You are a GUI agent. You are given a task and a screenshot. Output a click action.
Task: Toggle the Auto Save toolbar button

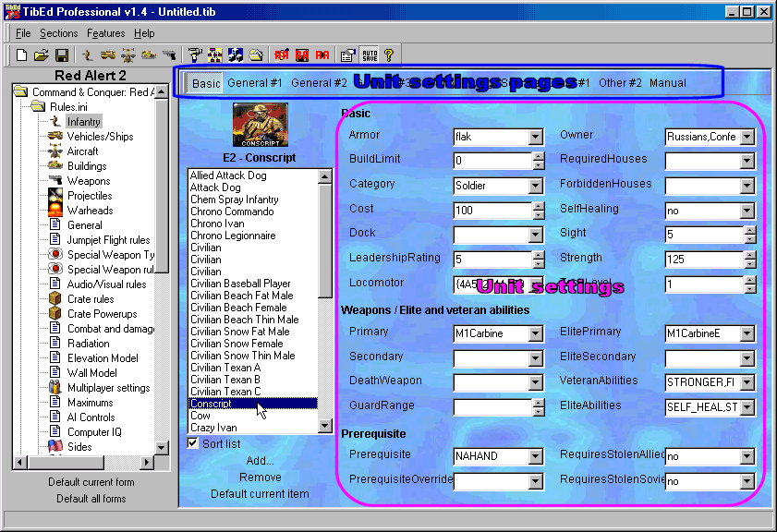(x=370, y=55)
